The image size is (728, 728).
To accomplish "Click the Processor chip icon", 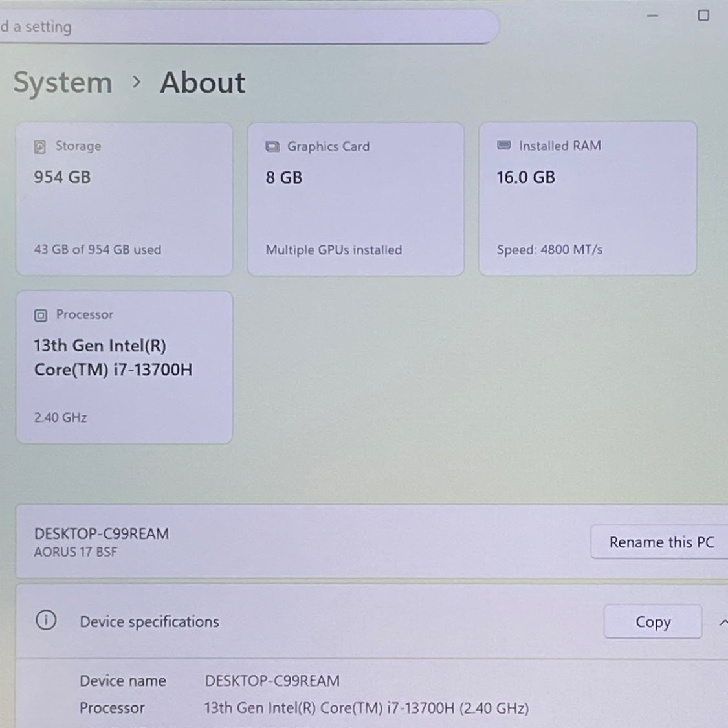I will (40, 315).
